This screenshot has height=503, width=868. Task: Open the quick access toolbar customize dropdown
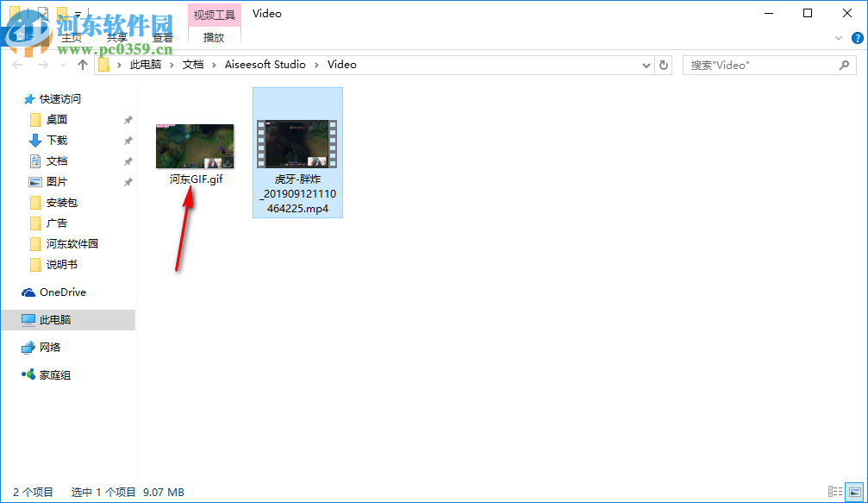[x=76, y=13]
